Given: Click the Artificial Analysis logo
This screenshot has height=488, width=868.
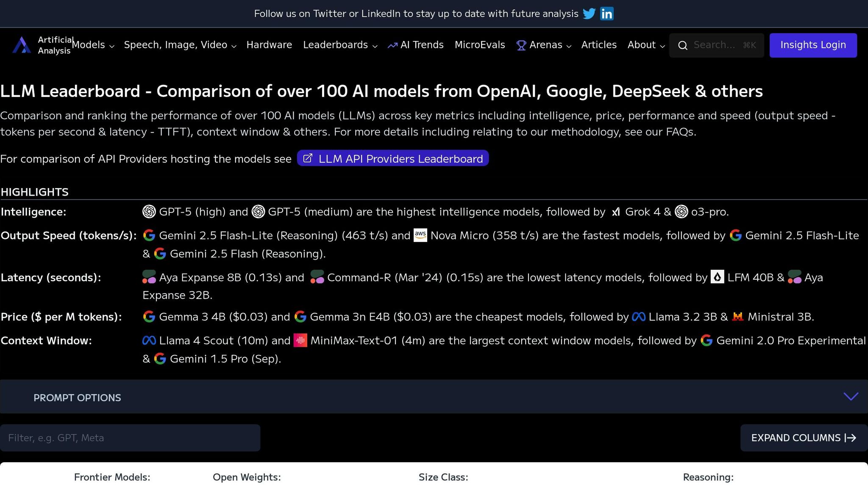Looking at the screenshot, I should (x=22, y=45).
